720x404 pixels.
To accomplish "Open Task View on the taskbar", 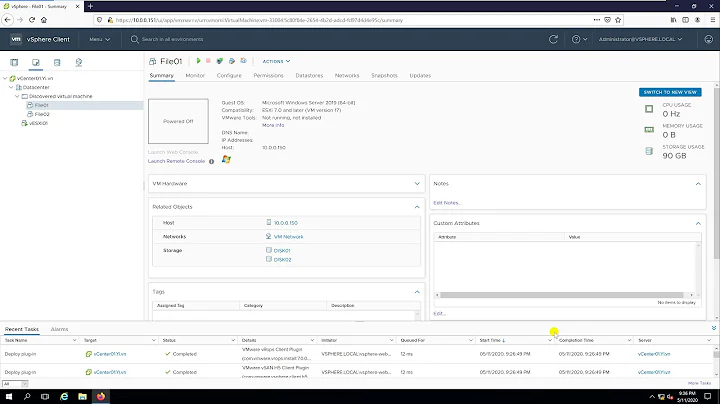I will (45, 396).
